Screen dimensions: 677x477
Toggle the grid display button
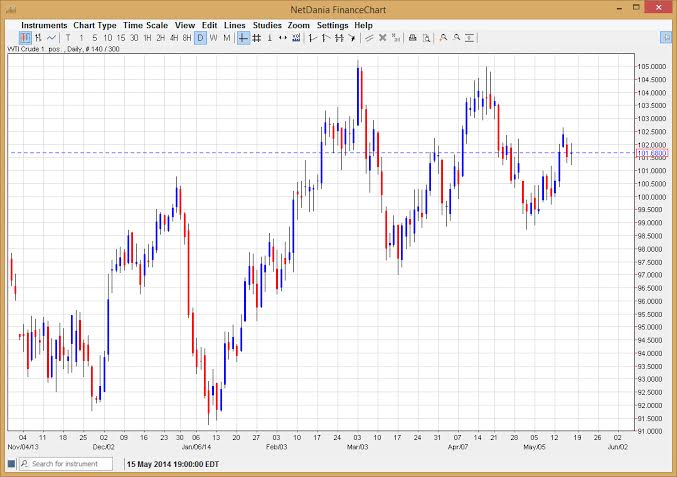point(257,38)
